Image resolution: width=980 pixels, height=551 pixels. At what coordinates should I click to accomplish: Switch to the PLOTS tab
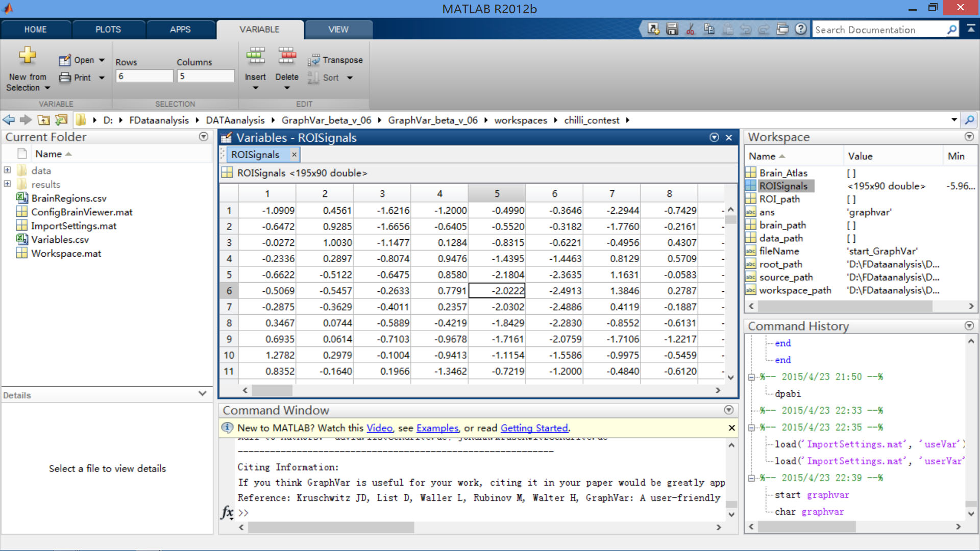108,30
